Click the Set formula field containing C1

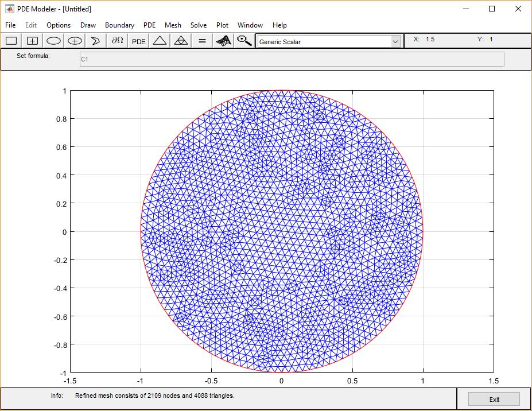pyautogui.click(x=292, y=59)
